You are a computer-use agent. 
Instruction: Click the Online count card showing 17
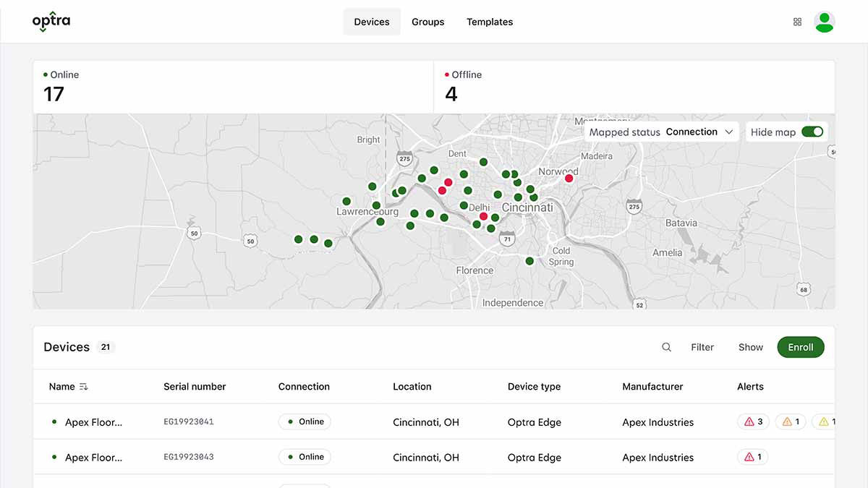231,85
